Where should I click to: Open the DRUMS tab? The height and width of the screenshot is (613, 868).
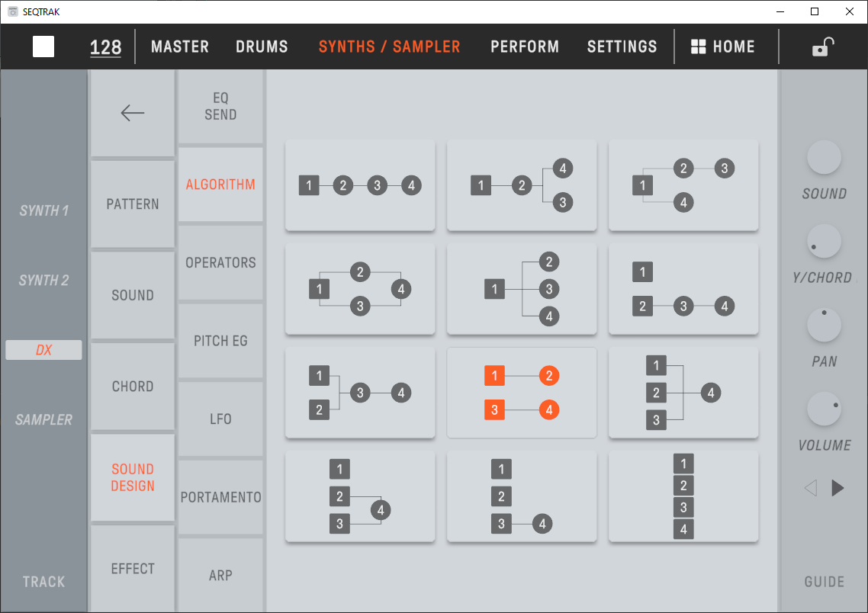(262, 47)
